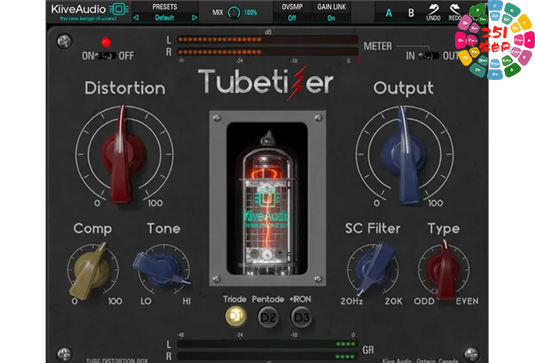
Task: Click the PRESETS label
Action: pyautogui.click(x=165, y=7)
